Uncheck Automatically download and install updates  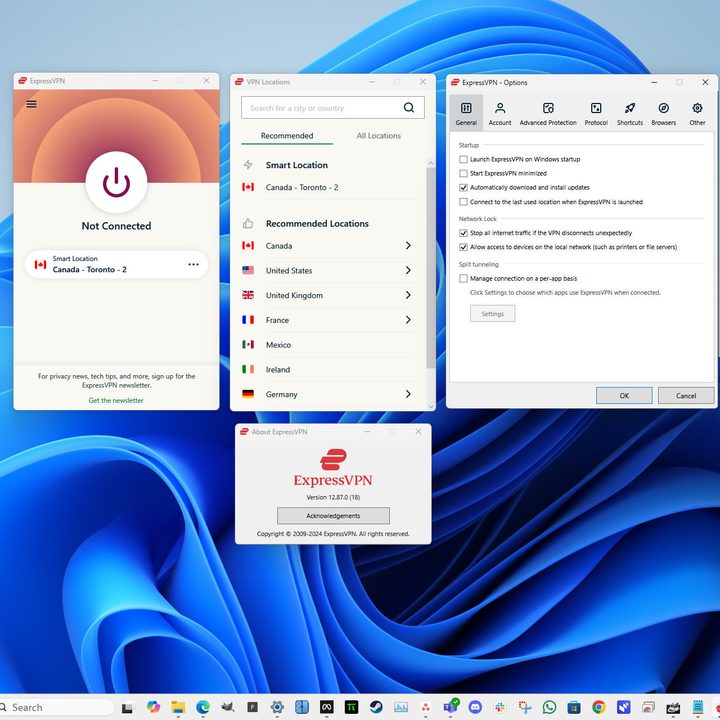tap(463, 187)
